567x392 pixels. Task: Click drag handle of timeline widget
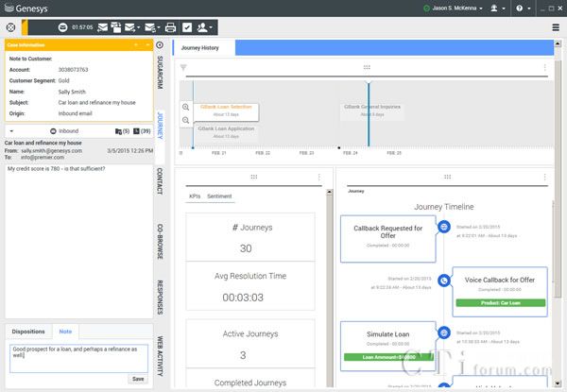pos(367,68)
